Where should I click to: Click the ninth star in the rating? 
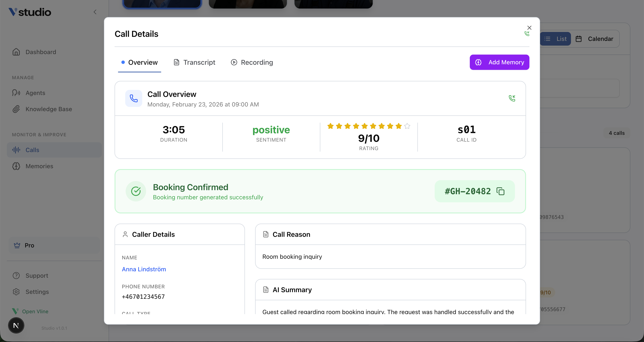(398, 126)
